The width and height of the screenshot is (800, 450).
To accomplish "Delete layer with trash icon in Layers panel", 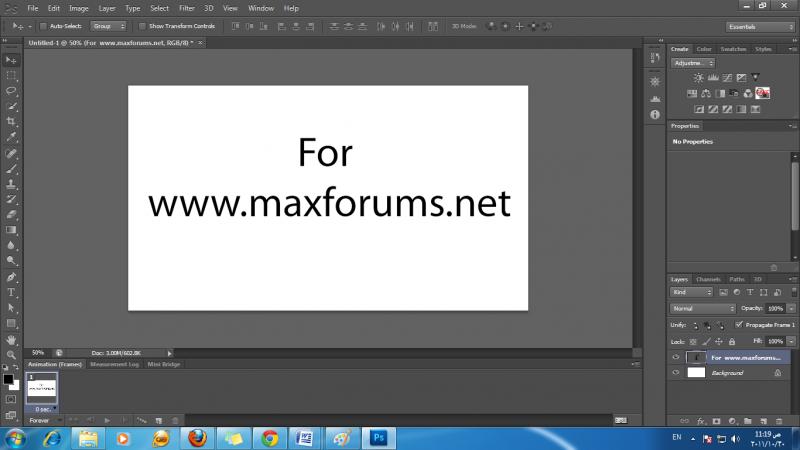I will pos(779,421).
